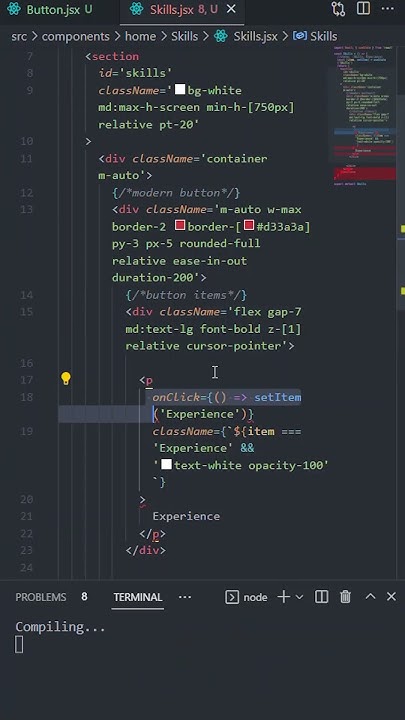The image size is (405, 720).
Task: Click the Skills folder breadcrumb
Action: point(184,36)
